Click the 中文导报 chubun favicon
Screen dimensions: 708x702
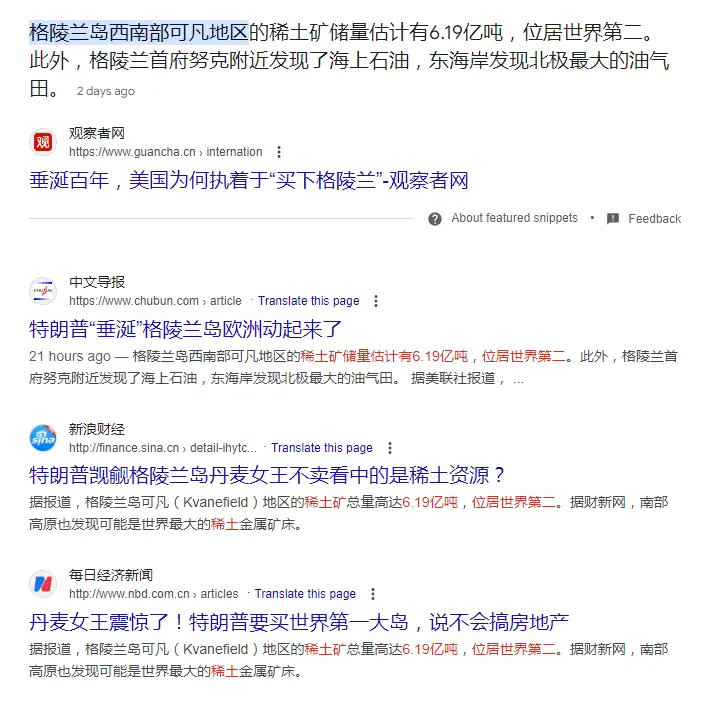pos(43,291)
